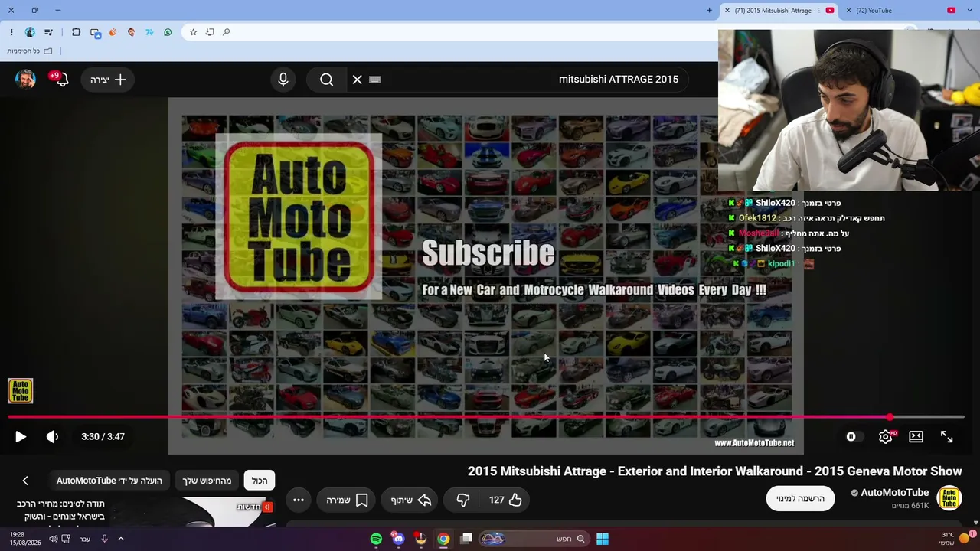This screenshot has width=980, height=551.
Task: Start voice search with the microphone
Action: (283, 80)
